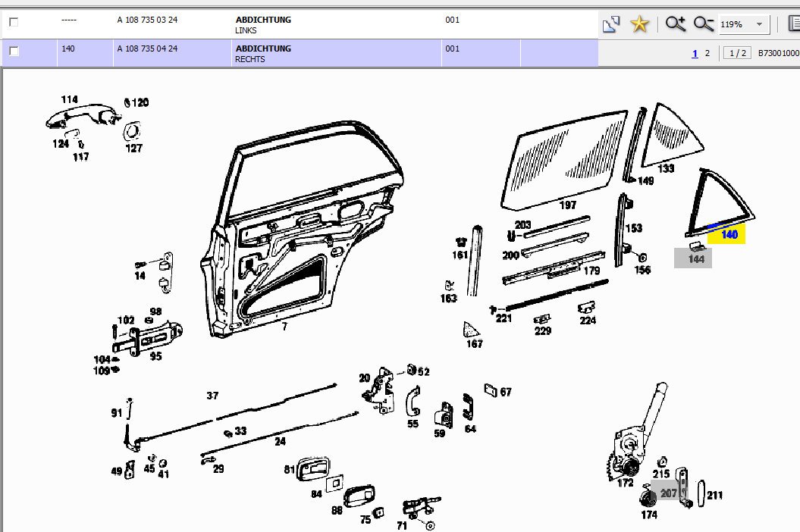The width and height of the screenshot is (800, 532).
Task: Click the picture split/detach icon
Action: pos(610,24)
